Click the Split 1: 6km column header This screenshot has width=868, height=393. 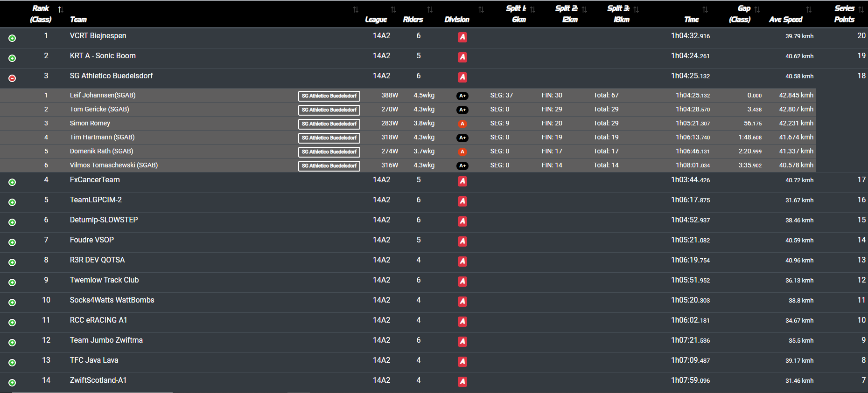coord(517,14)
